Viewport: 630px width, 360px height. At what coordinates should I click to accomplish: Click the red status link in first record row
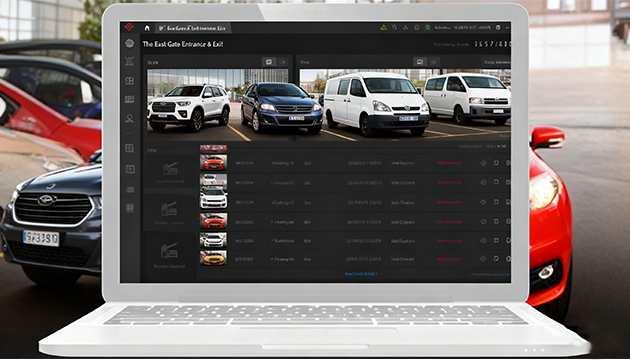tap(449, 163)
